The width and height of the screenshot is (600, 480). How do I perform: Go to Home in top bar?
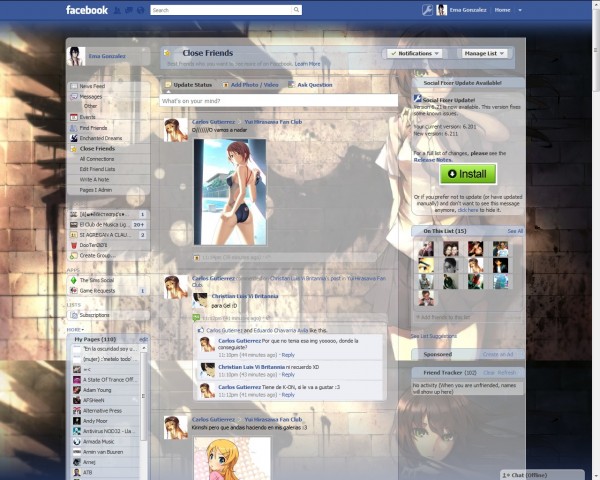coord(502,10)
